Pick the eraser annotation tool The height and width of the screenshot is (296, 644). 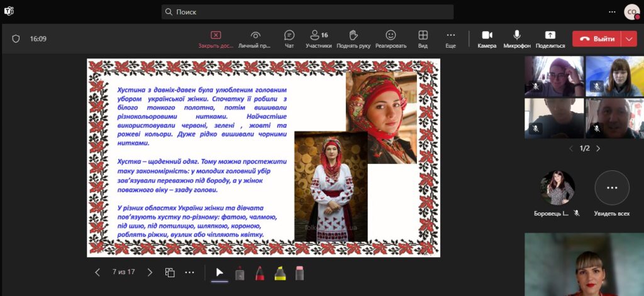pyautogui.click(x=299, y=273)
